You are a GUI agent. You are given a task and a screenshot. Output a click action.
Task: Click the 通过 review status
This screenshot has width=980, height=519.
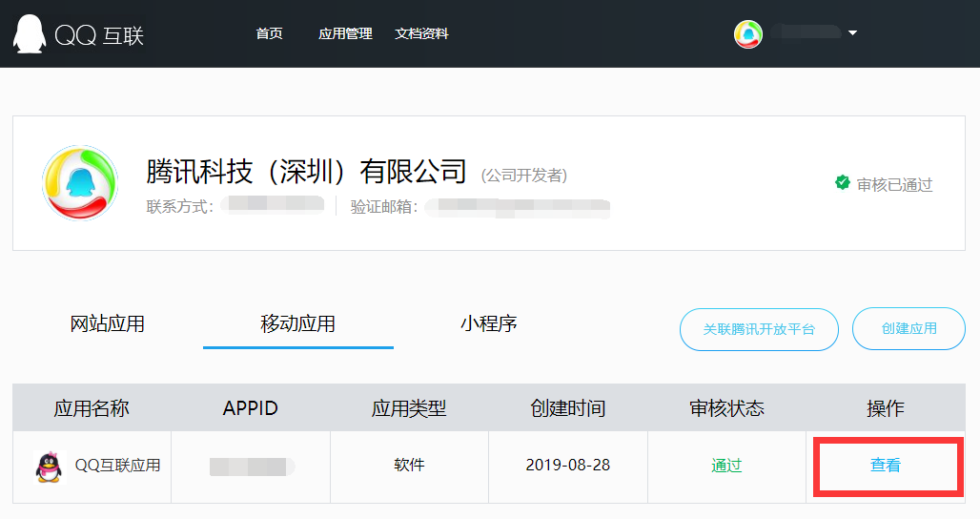[x=726, y=466]
